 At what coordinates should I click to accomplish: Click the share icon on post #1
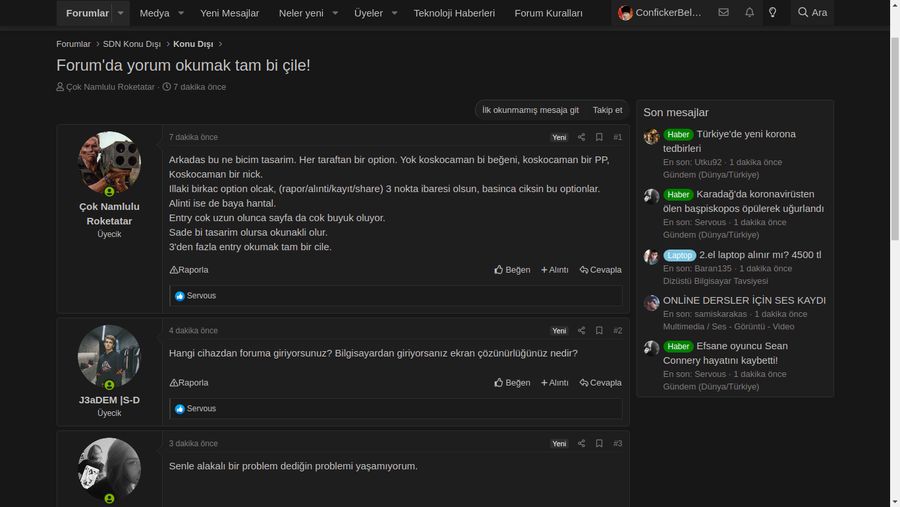(581, 137)
